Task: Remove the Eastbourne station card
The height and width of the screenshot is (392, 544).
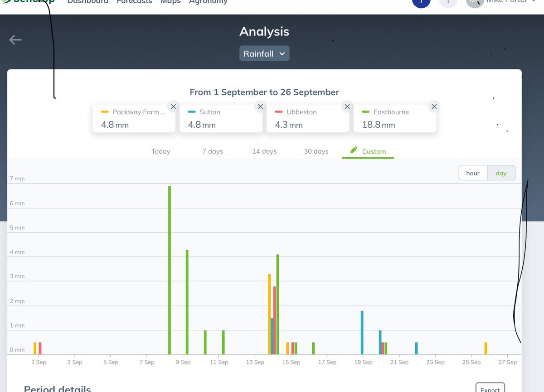Action: point(434,106)
